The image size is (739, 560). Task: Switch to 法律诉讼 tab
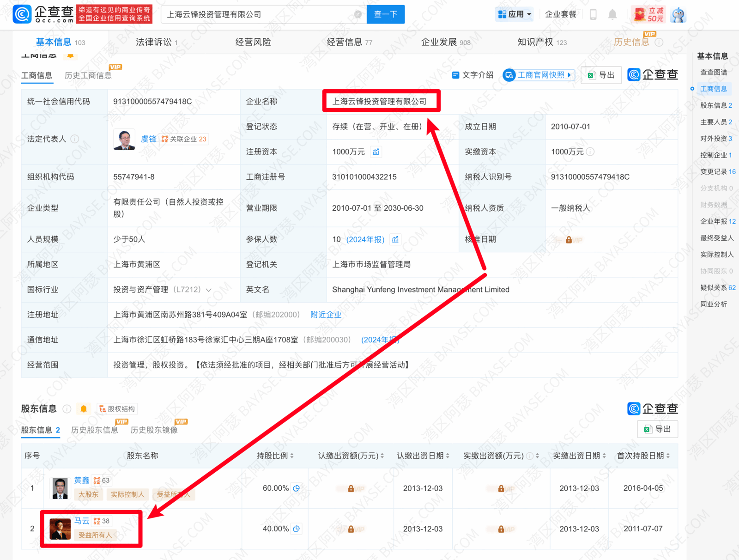[x=157, y=43]
